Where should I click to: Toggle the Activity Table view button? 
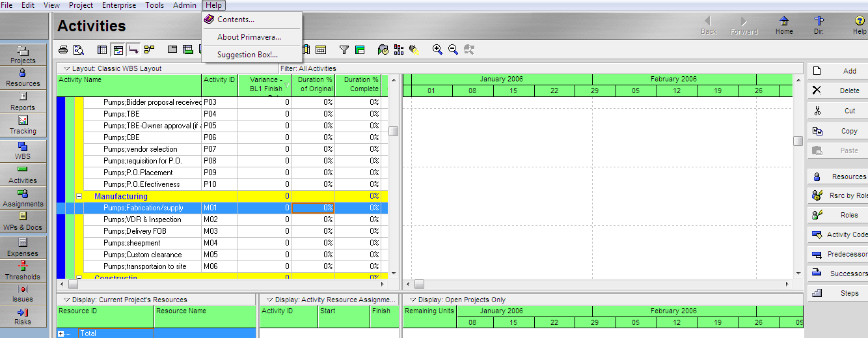pyautogui.click(x=102, y=49)
